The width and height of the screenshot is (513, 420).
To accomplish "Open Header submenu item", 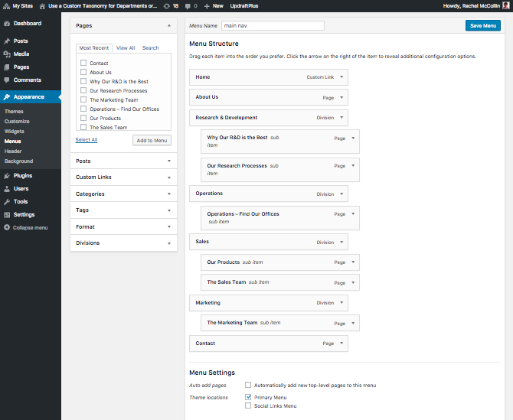I will pyautogui.click(x=13, y=151).
